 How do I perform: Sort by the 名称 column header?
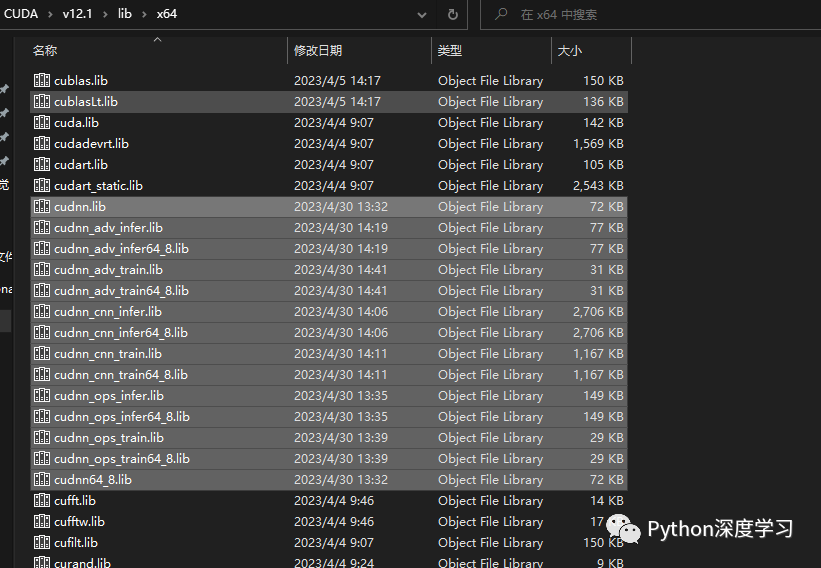pos(45,50)
